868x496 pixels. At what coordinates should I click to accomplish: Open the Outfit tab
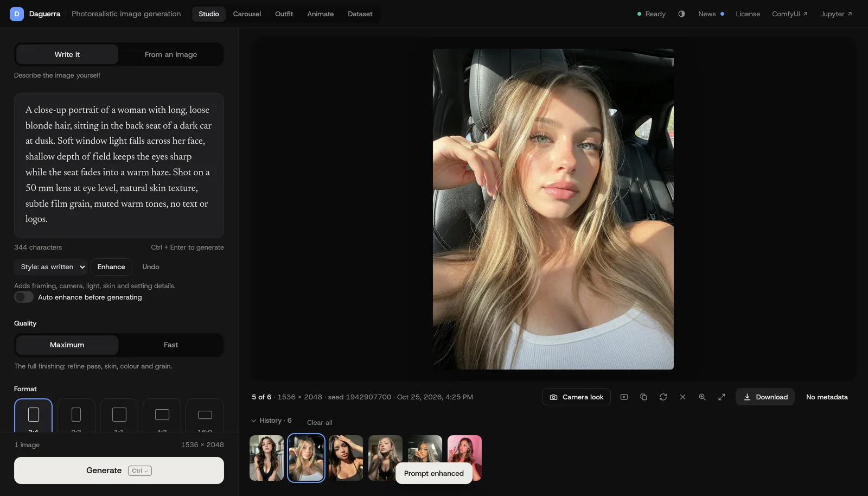point(284,14)
